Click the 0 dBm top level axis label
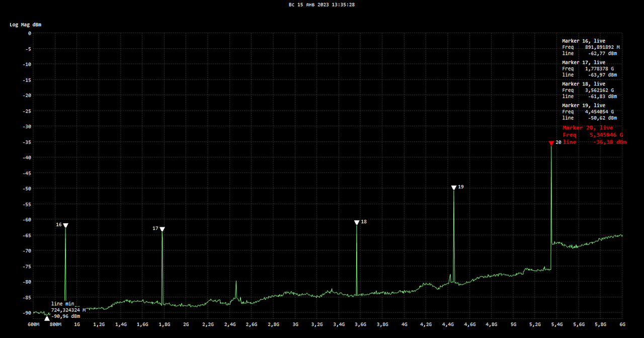644x338 pixels. pyautogui.click(x=30, y=33)
